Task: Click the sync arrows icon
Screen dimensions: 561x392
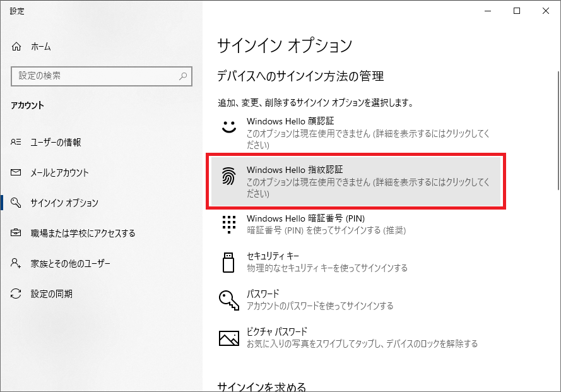Action: pos(16,294)
